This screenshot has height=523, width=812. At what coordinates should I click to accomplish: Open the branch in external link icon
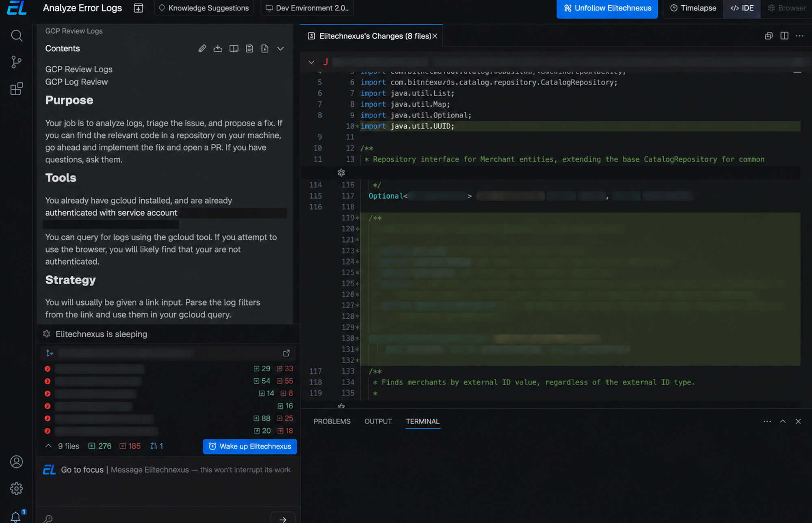[286, 353]
